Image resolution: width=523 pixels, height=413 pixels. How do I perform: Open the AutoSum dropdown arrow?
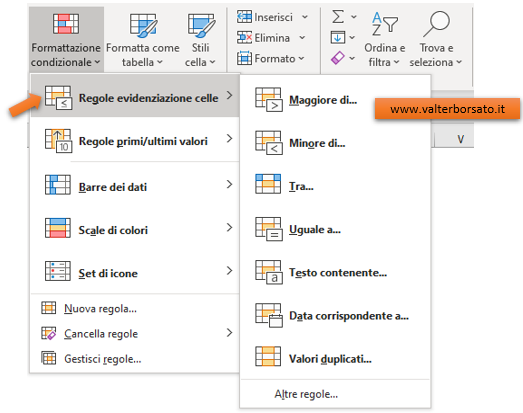[x=354, y=17]
